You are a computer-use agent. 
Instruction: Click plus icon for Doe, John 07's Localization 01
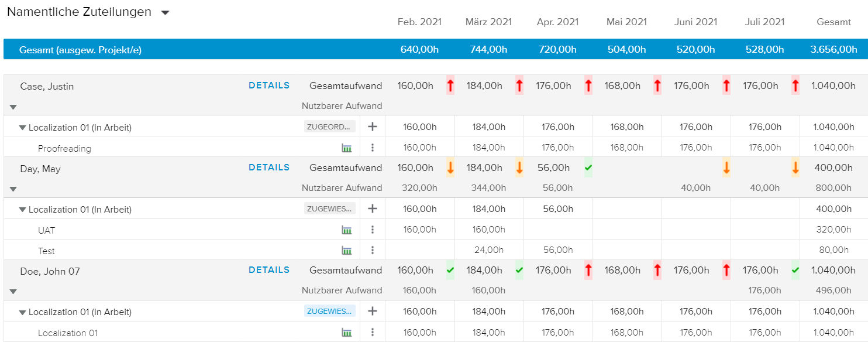(x=373, y=311)
